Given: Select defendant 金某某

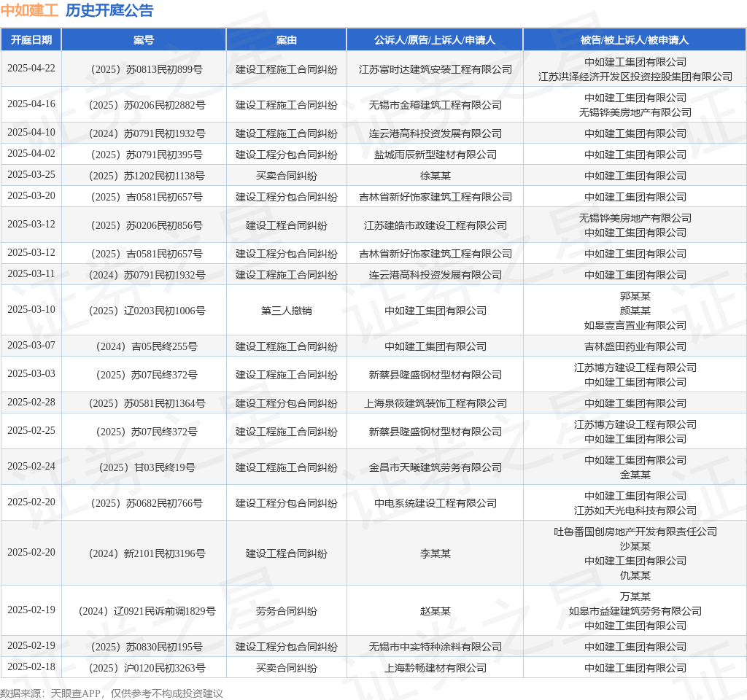Looking at the screenshot, I should pos(635,475).
